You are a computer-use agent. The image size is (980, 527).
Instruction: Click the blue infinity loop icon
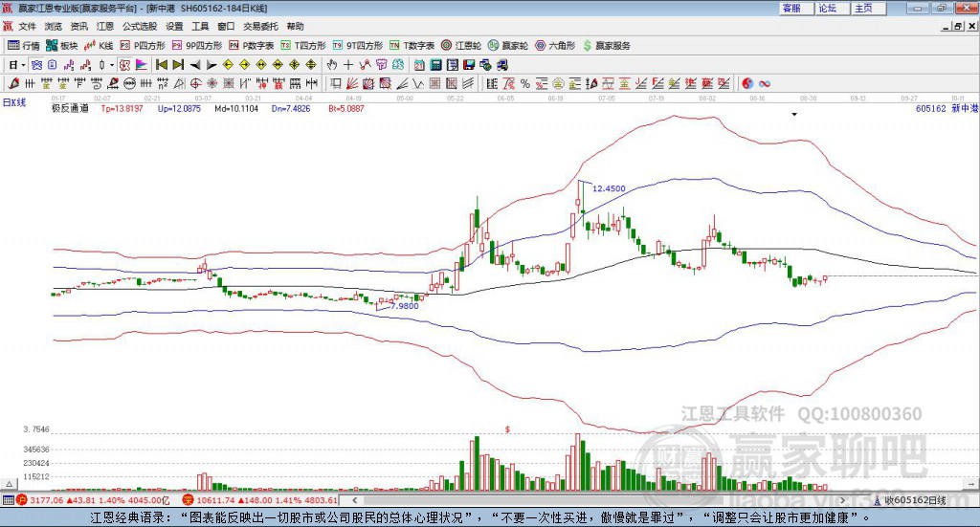click(764, 83)
